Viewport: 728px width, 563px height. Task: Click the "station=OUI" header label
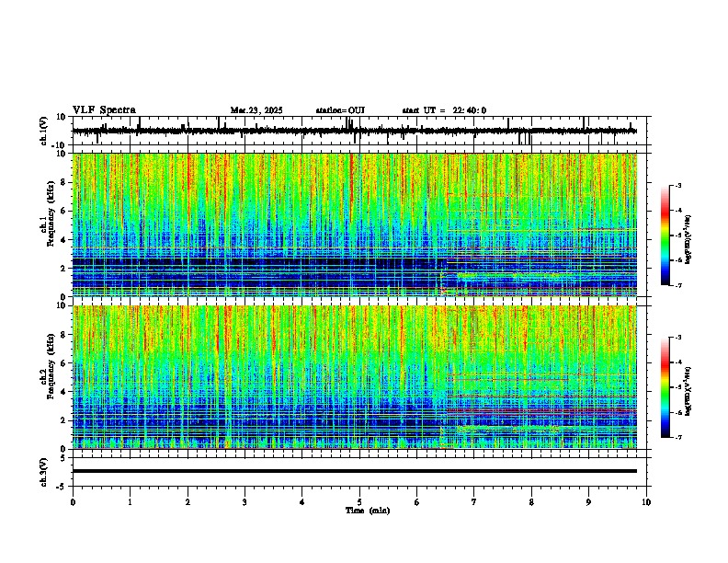coord(340,110)
